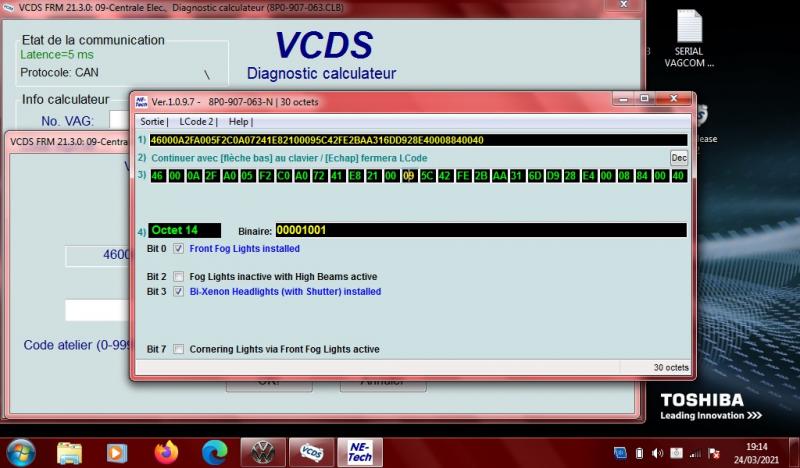This screenshot has width=800, height=468.
Task: Click NE-Tech icon in LCode title bar
Action: (141, 102)
